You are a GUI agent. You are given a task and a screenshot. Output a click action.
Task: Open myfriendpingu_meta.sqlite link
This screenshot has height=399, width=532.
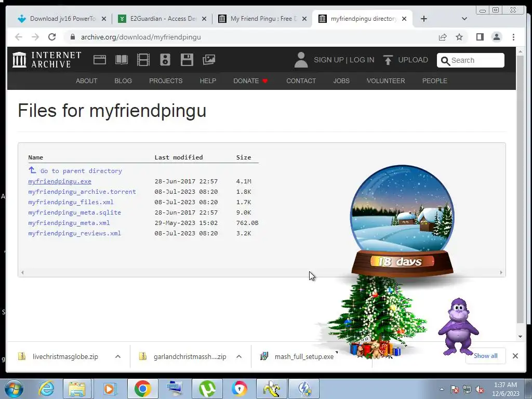tap(75, 212)
